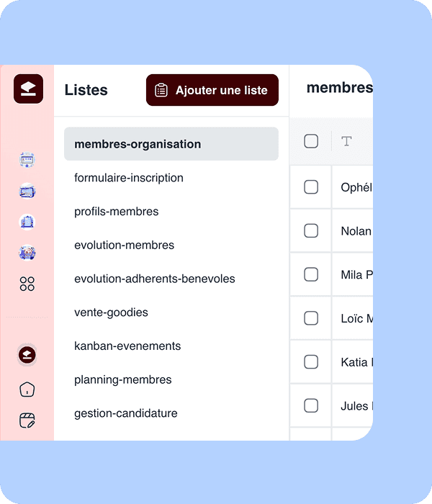Open the evolution-adherents-benevoles list

pyautogui.click(x=154, y=279)
